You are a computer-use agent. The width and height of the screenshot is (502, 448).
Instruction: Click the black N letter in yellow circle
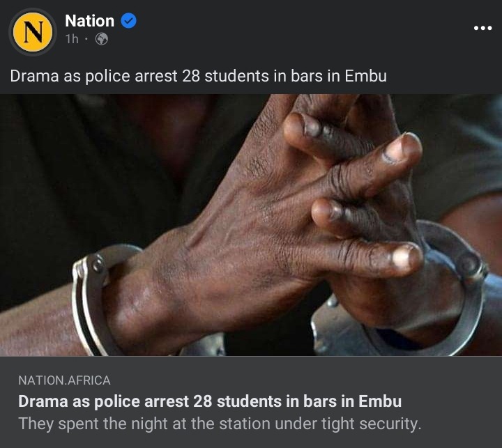tap(33, 32)
